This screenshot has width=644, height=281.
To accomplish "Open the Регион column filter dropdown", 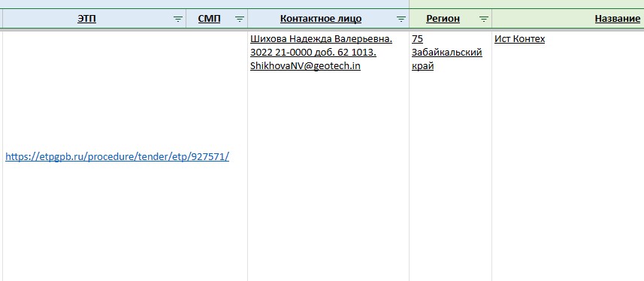I will tap(484, 19).
